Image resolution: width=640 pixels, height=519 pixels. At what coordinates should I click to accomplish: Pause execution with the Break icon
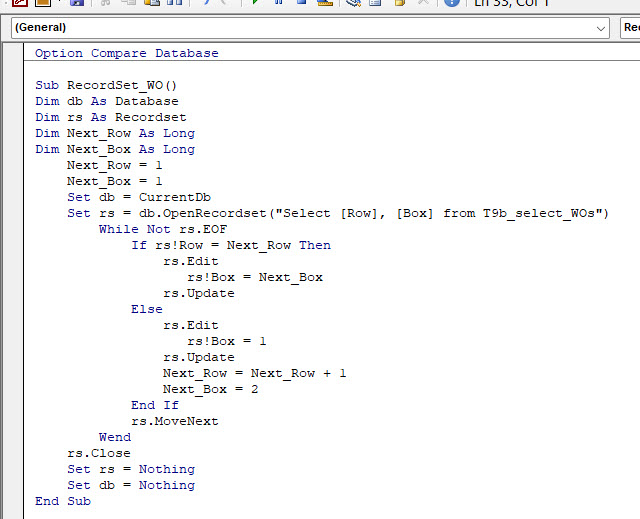coord(279,2)
